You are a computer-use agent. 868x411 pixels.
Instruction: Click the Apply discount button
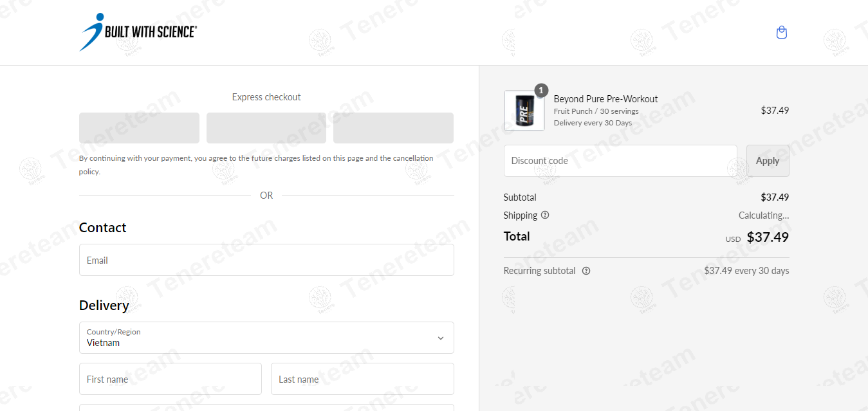coord(768,161)
